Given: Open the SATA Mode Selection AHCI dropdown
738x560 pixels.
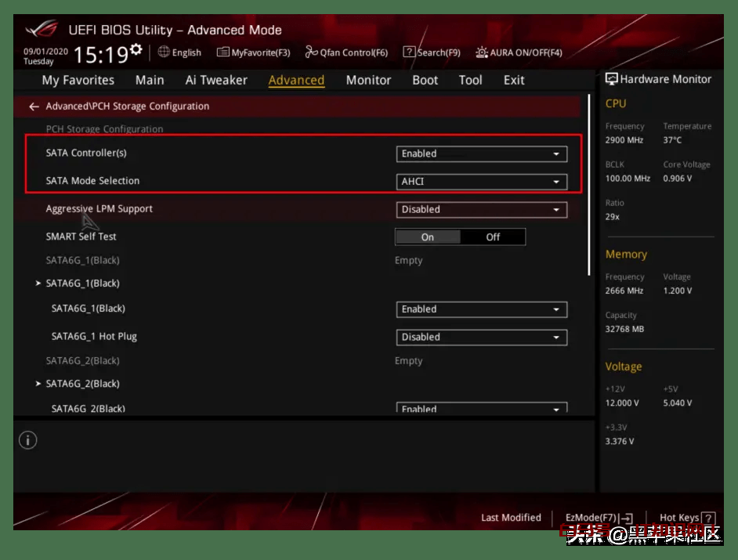Looking at the screenshot, I should pyautogui.click(x=481, y=182).
